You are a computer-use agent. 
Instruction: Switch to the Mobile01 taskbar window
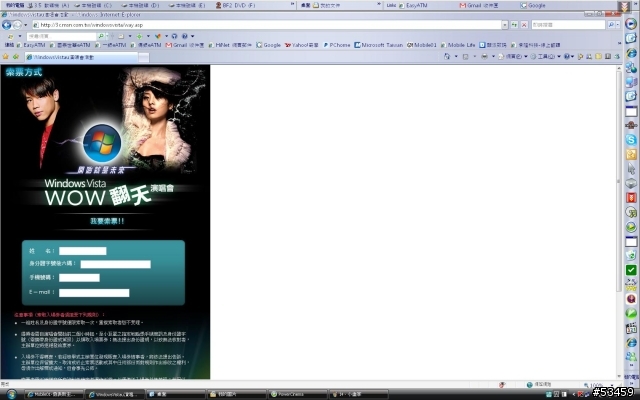pos(54,394)
